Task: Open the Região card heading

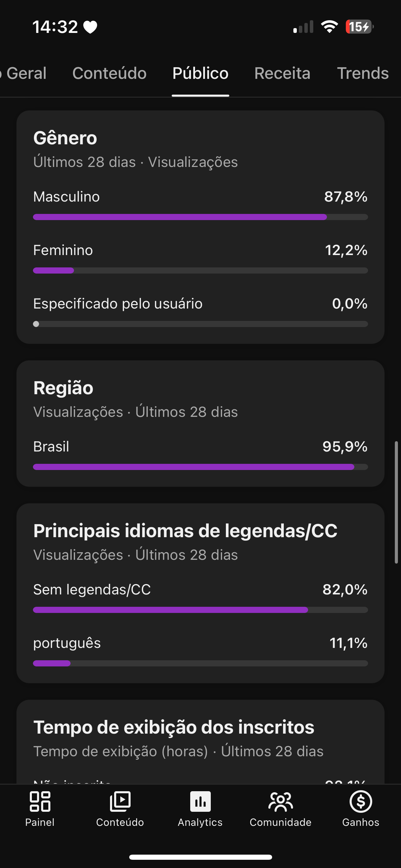Action: point(63,388)
